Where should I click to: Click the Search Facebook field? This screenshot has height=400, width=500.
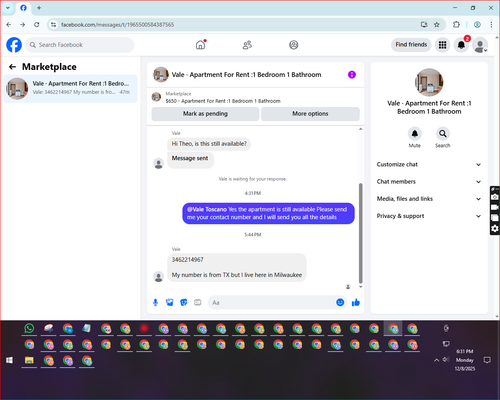(80, 45)
